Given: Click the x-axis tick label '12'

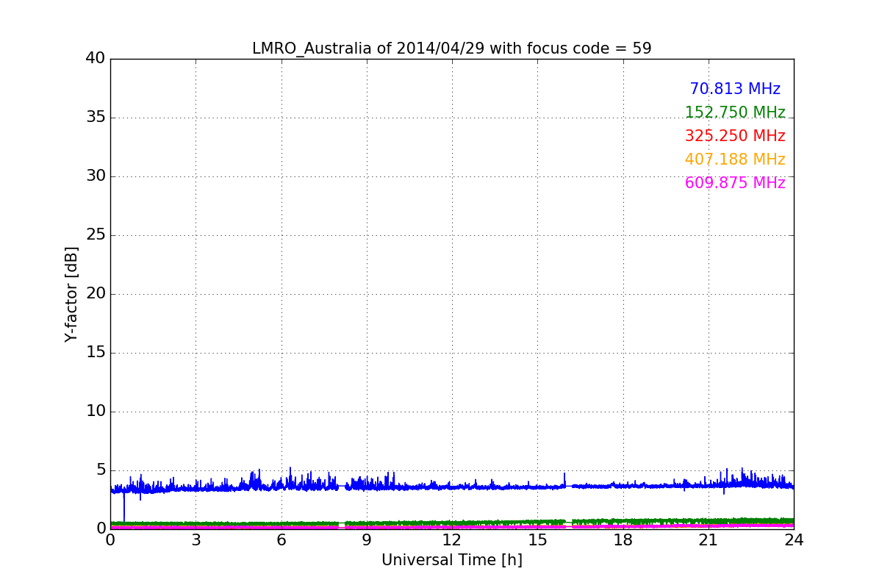Looking at the screenshot, I should (452, 540).
